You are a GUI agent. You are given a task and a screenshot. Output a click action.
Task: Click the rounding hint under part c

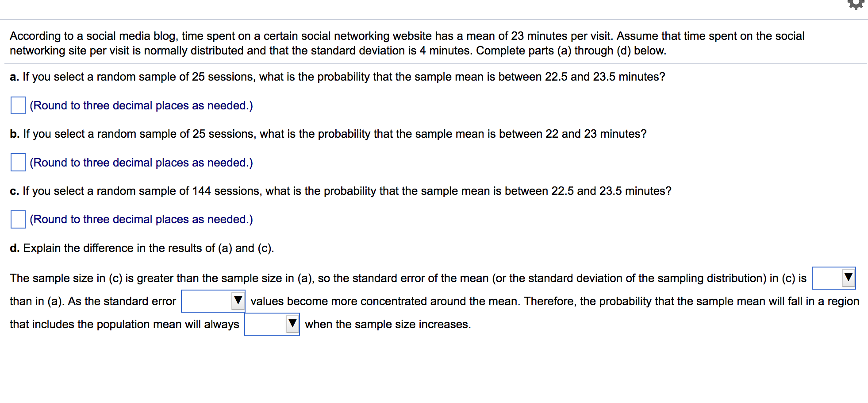(x=141, y=219)
